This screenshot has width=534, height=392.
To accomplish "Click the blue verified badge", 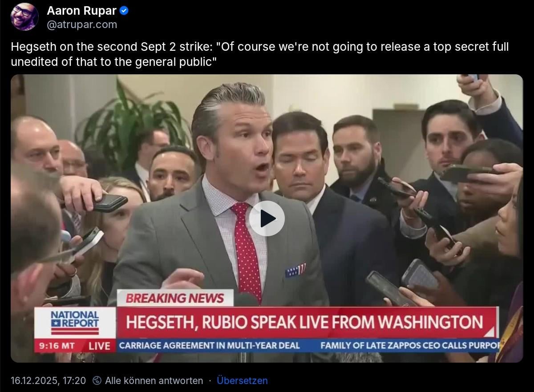I will pos(125,11).
